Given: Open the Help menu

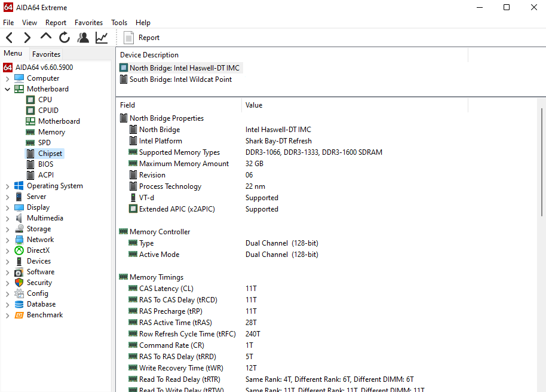Looking at the screenshot, I should click(143, 23).
